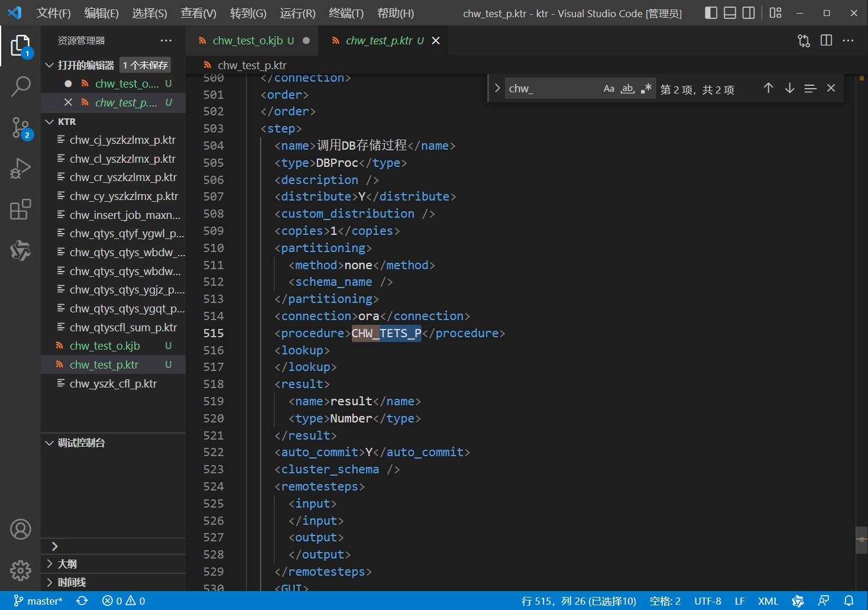This screenshot has width=868, height=610.
Task: Close the chw_test_p.ktr tab
Action: 436,40
